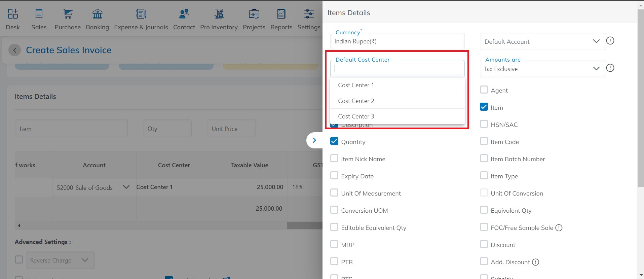644x279 pixels.
Task: Enable the Equivalent Qty checkbox
Action: point(484,210)
